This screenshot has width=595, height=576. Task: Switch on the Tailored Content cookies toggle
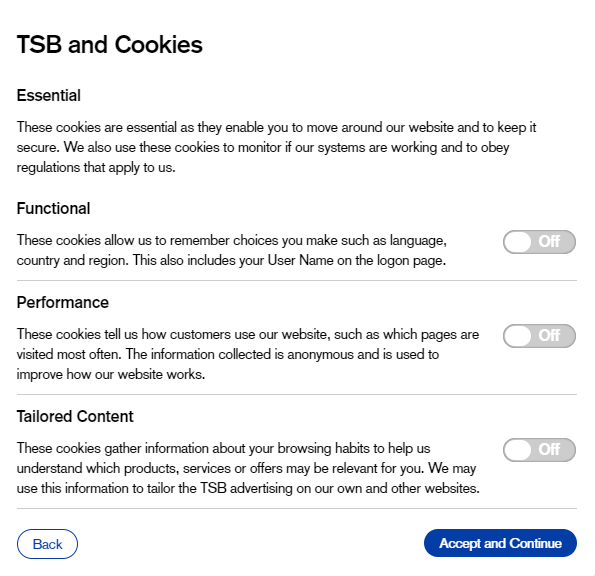(x=539, y=450)
